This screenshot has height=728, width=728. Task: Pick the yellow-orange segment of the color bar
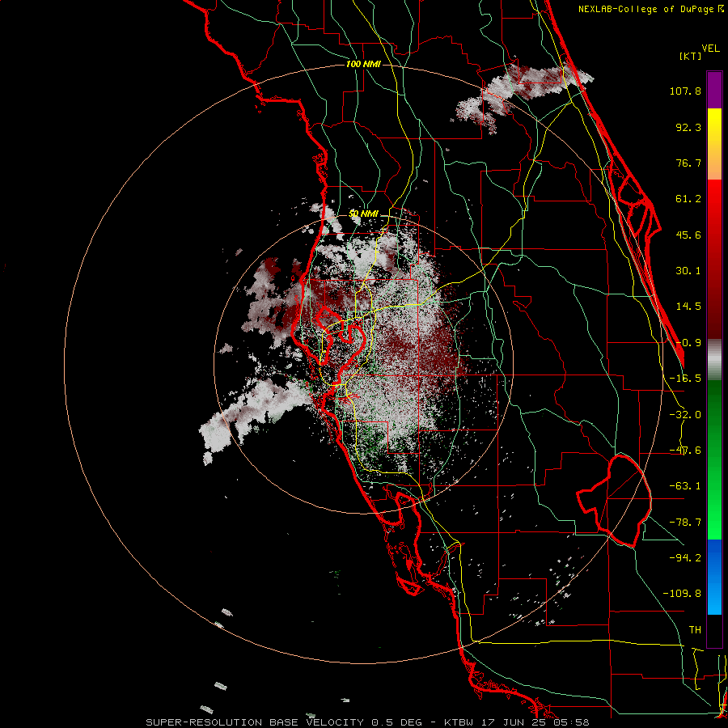(714, 144)
